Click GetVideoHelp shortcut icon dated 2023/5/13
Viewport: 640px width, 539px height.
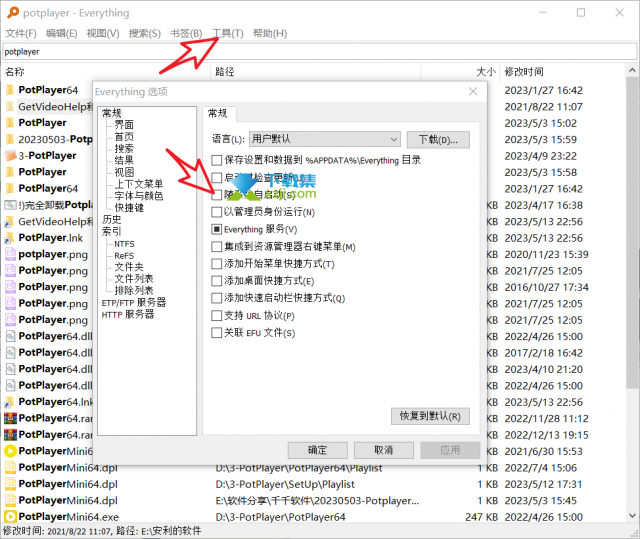9,222
